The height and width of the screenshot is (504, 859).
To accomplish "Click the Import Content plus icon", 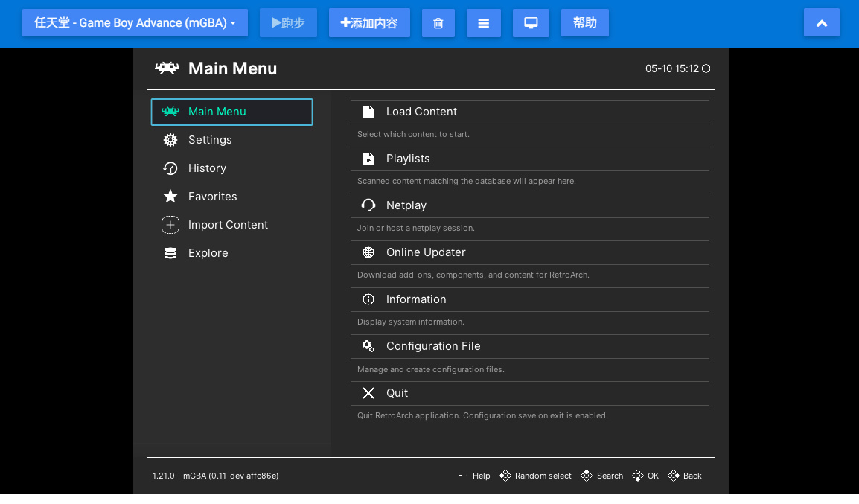I will coord(170,225).
